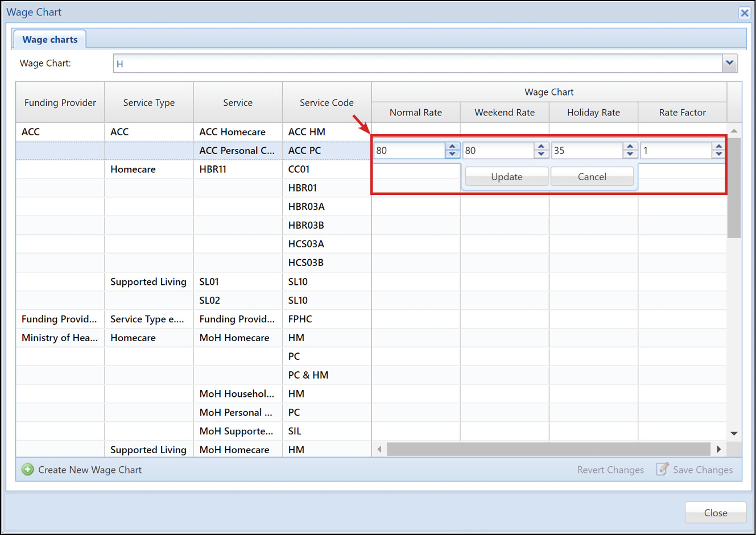
Task: Click the green Create New Wage Chart plus icon
Action: coord(27,470)
